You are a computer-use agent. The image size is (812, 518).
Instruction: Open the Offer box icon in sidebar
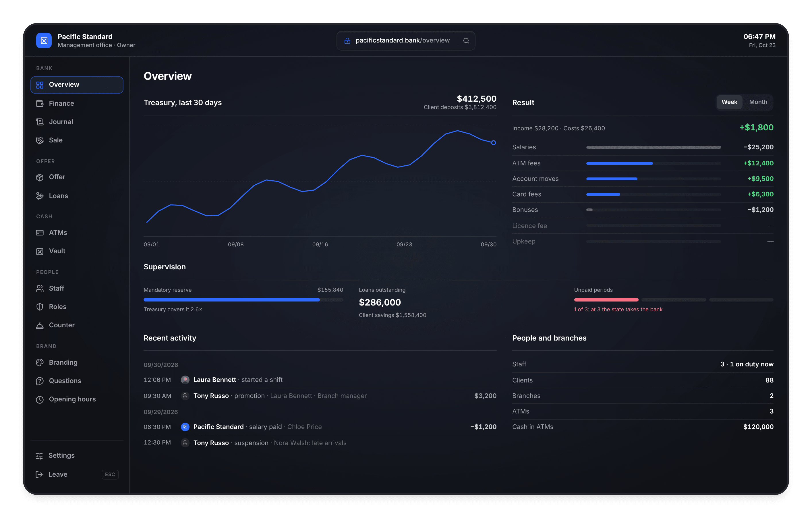[40, 177]
